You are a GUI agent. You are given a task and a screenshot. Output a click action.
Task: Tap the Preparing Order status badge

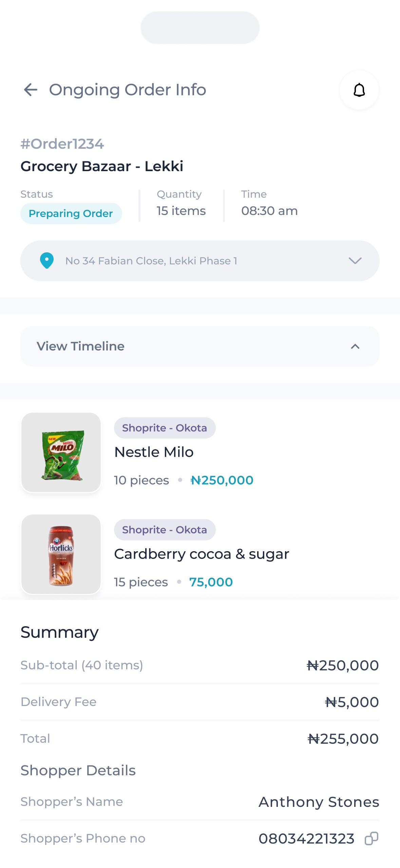point(71,214)
